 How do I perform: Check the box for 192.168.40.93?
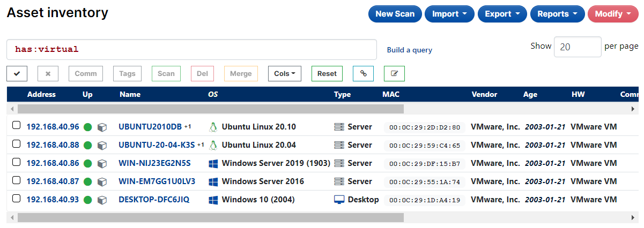[17, 198]
